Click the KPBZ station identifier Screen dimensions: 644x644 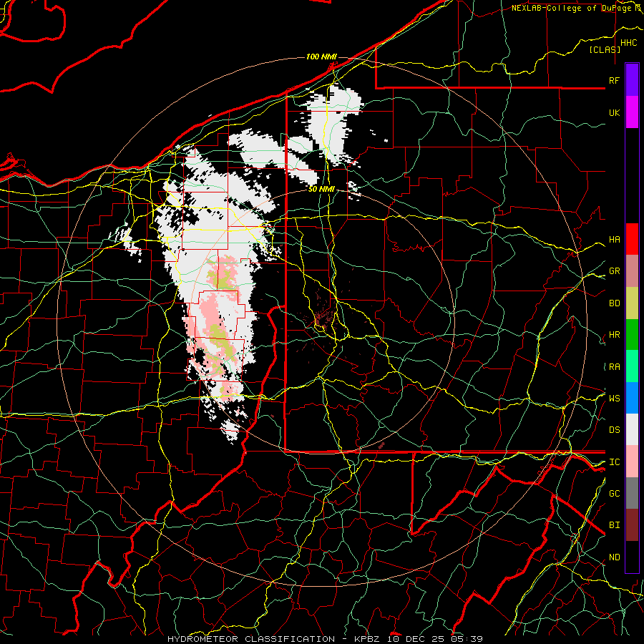click(367, 639)
